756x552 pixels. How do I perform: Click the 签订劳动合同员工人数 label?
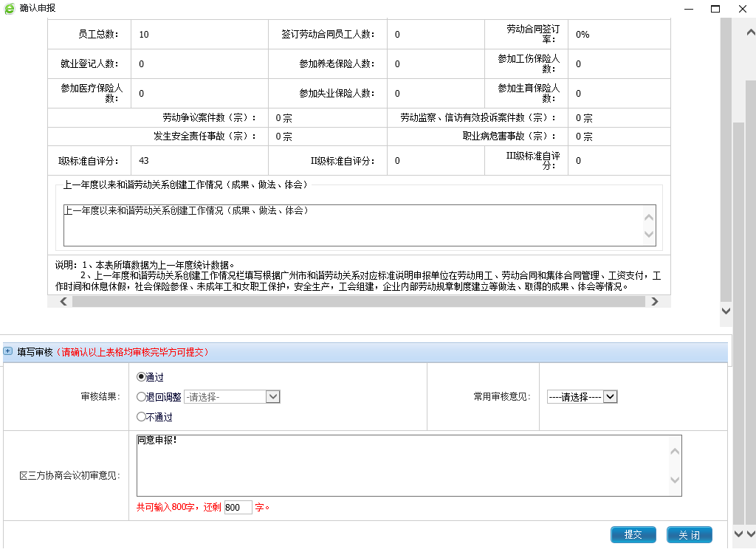point(328,34)
